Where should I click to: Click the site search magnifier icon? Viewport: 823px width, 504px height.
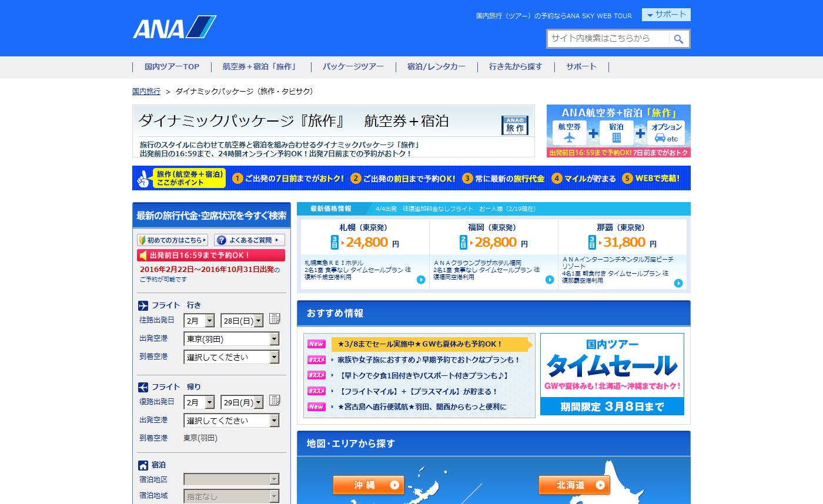678,39
